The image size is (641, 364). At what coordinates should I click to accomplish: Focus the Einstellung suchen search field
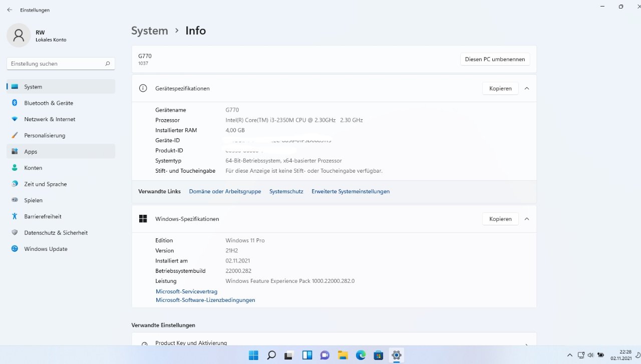tap(61, 64)
